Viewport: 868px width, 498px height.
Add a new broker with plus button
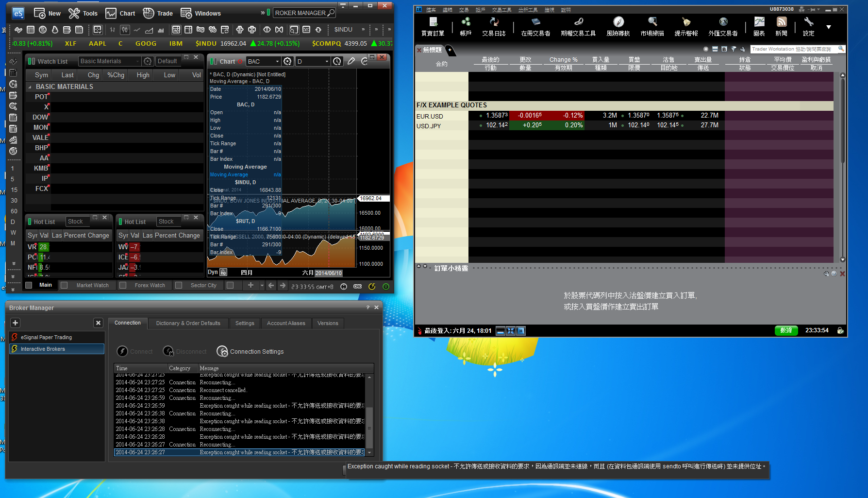click(15, 323)
